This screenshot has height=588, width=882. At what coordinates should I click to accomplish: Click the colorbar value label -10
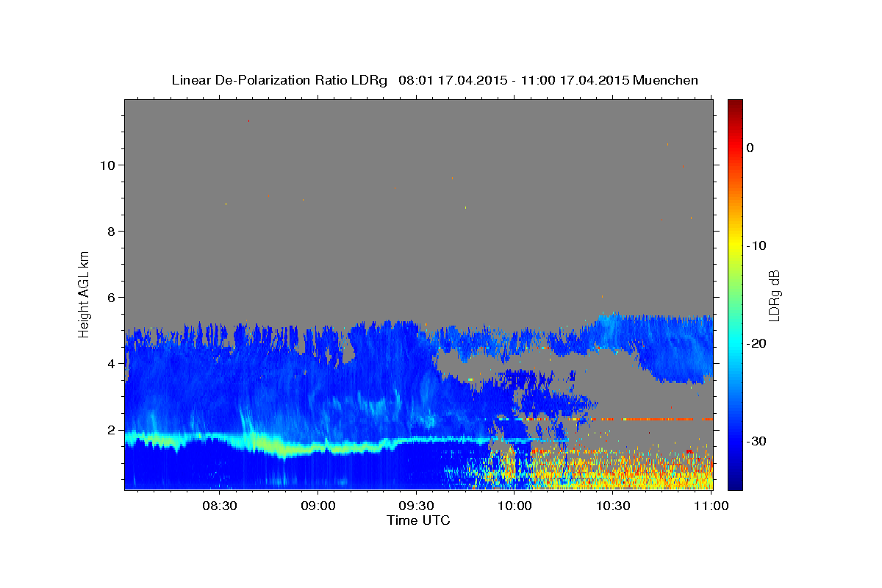[x=755, y=245]
